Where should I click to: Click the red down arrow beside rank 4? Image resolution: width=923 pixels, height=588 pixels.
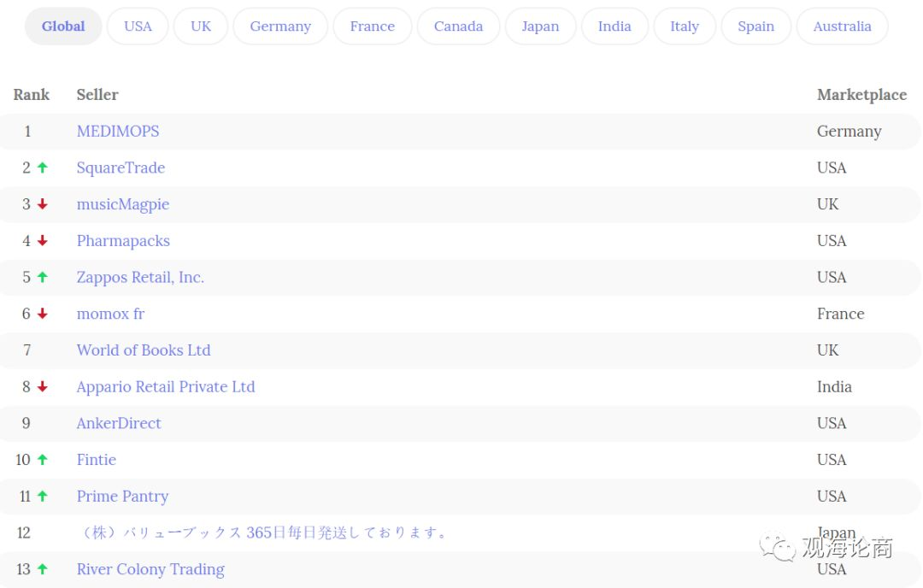43,241
